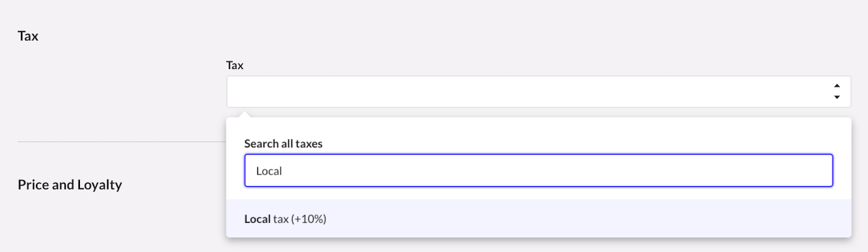The width and height of the screenshot is (868, 252).
Task: Click the Price and Loyalty section heading
Action: coord(69,184)
